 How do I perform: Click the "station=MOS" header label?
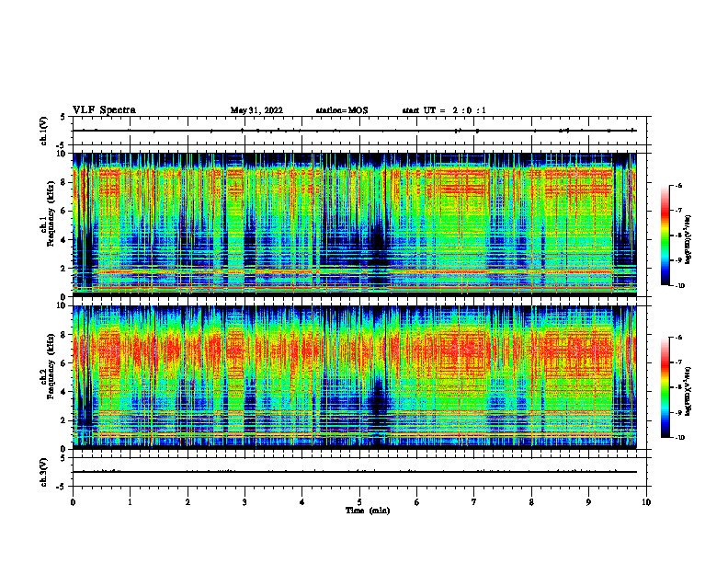(342, 110)
